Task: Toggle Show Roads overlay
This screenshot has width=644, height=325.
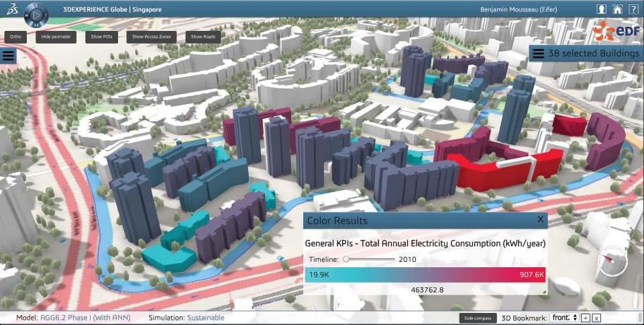Action: tap(203, 36)
